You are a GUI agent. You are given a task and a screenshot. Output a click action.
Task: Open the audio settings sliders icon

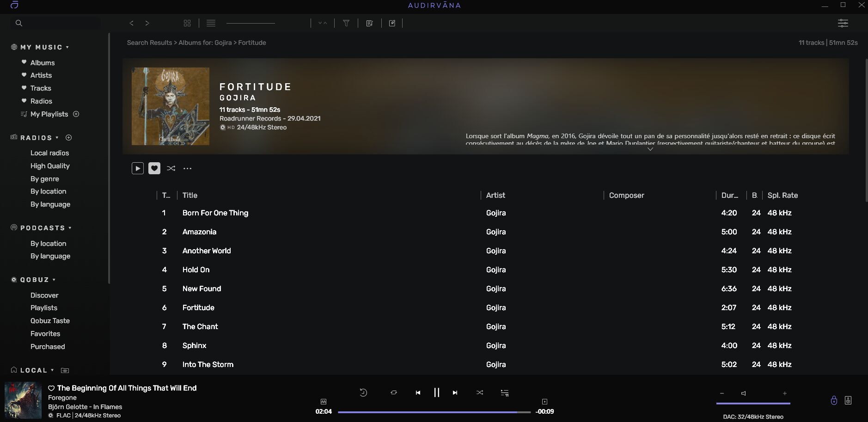[843, 23]
